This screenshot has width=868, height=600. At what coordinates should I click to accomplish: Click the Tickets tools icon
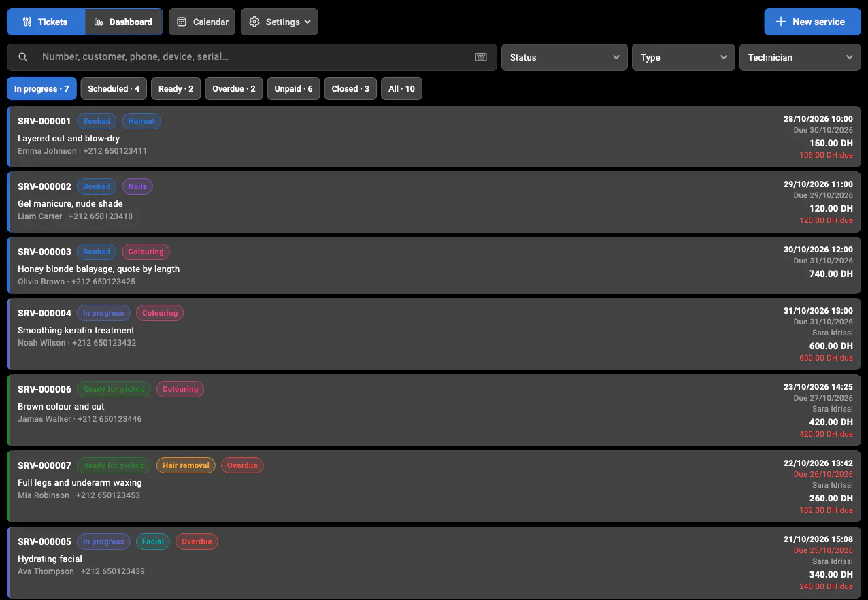tap(27, 22)
